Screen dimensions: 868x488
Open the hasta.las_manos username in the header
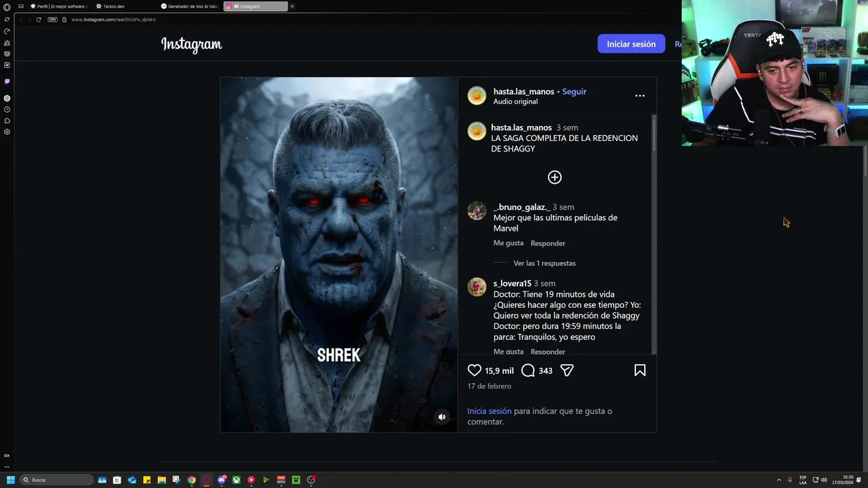pyautogui.click(x=524, y=91)
